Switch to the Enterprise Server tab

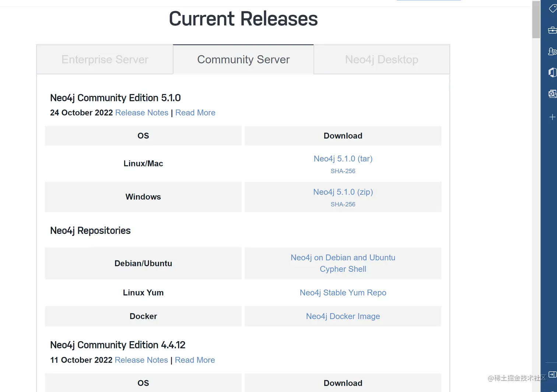tap(105, 59)
